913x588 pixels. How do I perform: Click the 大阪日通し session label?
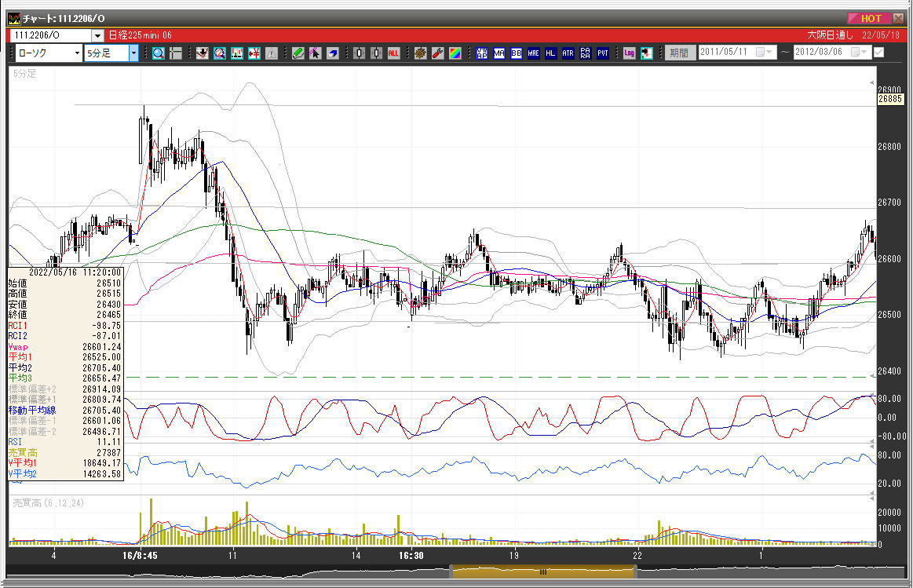(830, 35)
